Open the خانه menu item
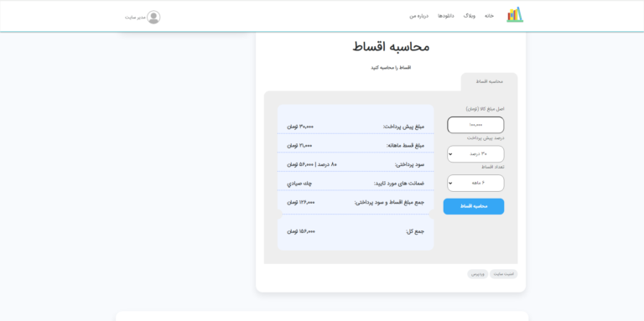 (x=489, y=16)
